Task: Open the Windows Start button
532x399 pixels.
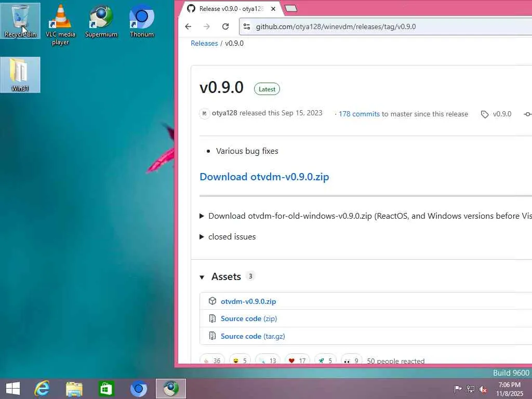Action: tap(13, 389)
